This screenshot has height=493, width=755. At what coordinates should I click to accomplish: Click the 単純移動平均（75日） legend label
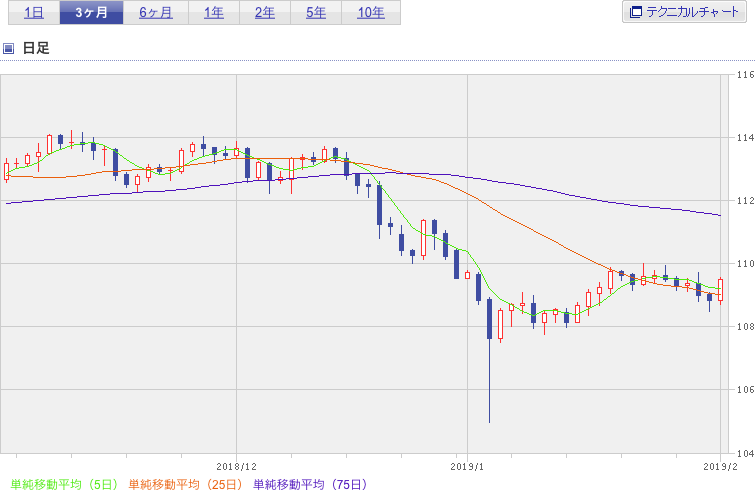[310, 484]
